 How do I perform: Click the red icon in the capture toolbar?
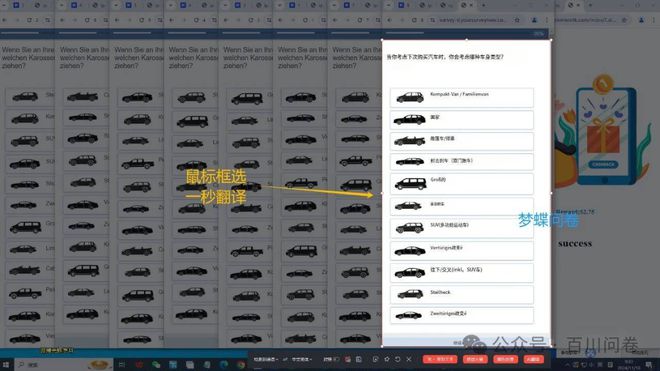(x=348, y=359)
